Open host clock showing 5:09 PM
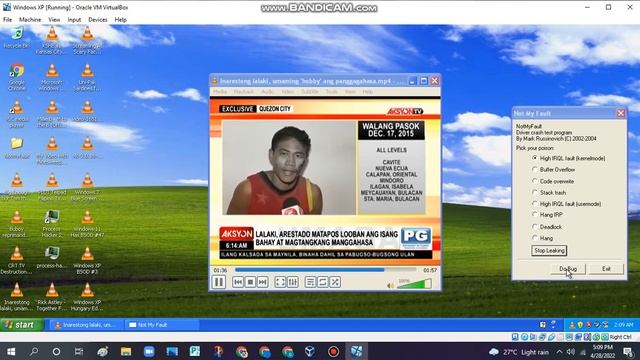This screenshot has height=360, width=640. 602,351
